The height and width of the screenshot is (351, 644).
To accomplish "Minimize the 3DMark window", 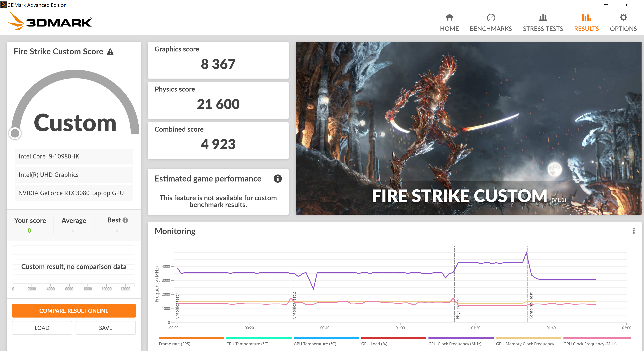I will tap(606, 5).
